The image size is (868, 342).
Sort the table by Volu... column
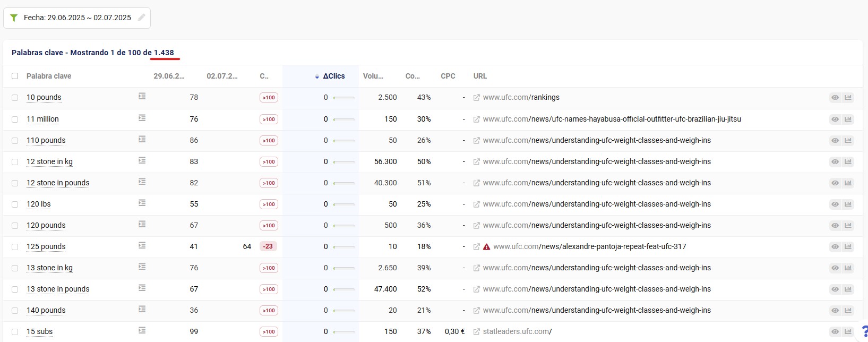(x=373, y=76)
